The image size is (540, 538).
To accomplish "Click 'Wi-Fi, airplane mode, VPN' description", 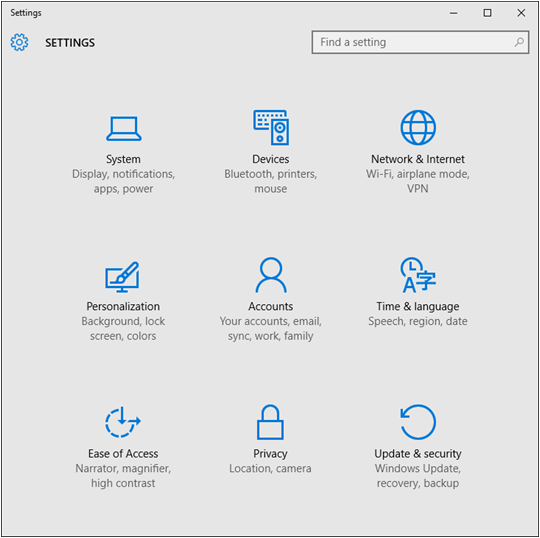I will (x=418, y=181).
